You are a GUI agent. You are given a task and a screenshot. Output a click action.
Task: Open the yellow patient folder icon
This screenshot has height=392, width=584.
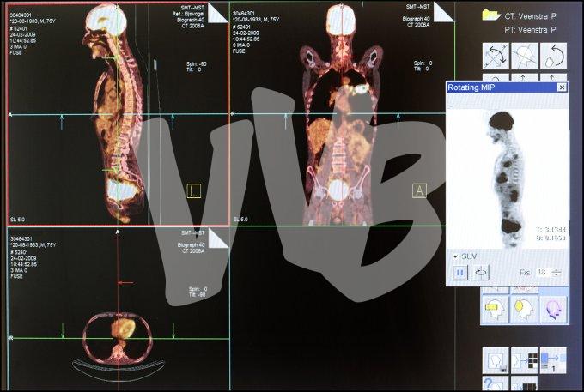491,15
